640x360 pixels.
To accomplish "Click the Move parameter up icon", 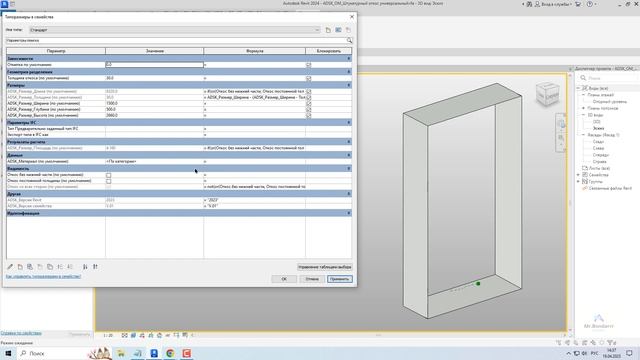I will coord(60,267).
